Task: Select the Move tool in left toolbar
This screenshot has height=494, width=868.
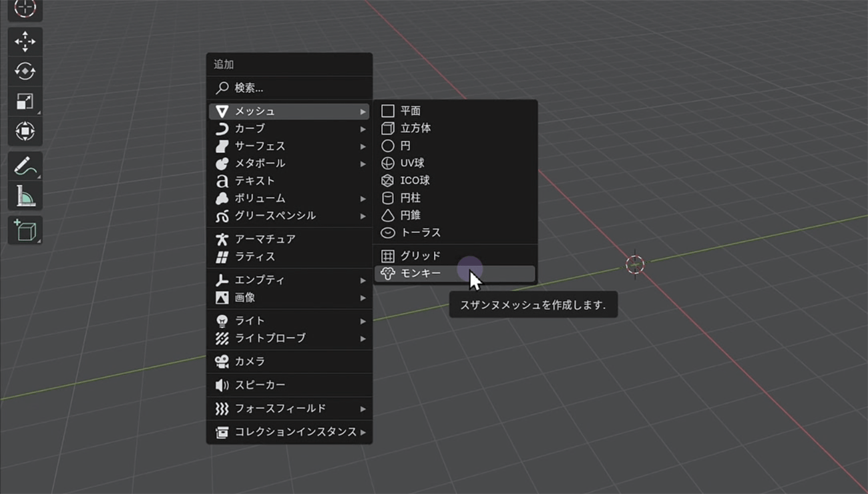Action: (x=25, y=41)
